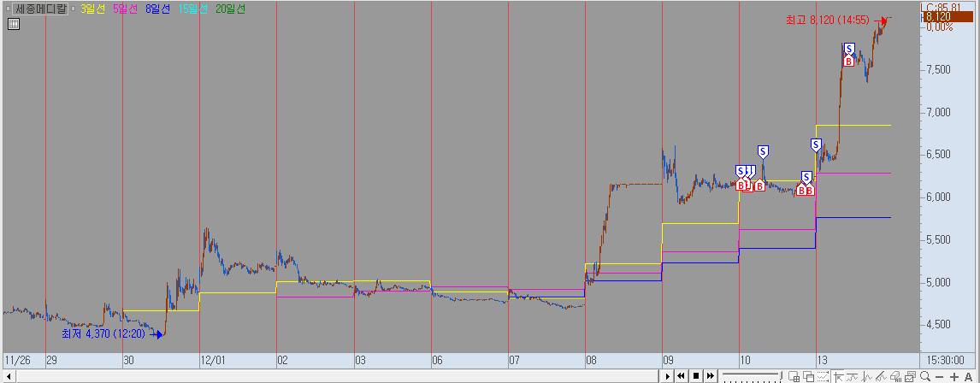Viewport: 980px width, 383px height.
Task: Toggle the small box before 3일선
Action: click(x=75, y=9)
